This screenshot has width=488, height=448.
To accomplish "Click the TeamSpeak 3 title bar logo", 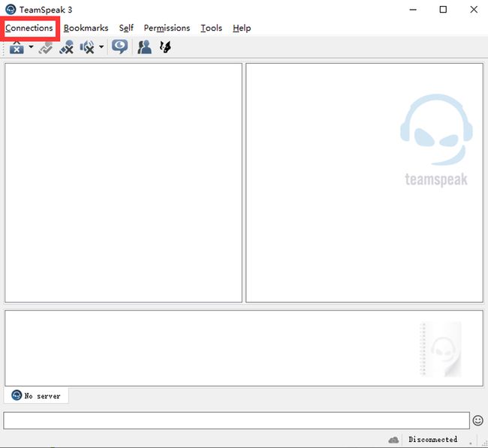I will [x=11, y=10].
